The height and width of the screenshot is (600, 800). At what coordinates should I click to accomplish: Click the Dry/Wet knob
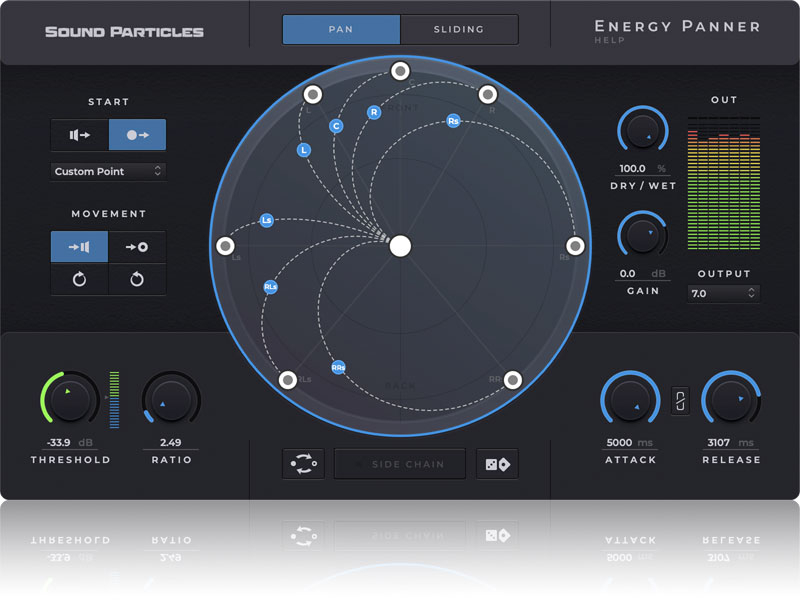pos(645,132)
